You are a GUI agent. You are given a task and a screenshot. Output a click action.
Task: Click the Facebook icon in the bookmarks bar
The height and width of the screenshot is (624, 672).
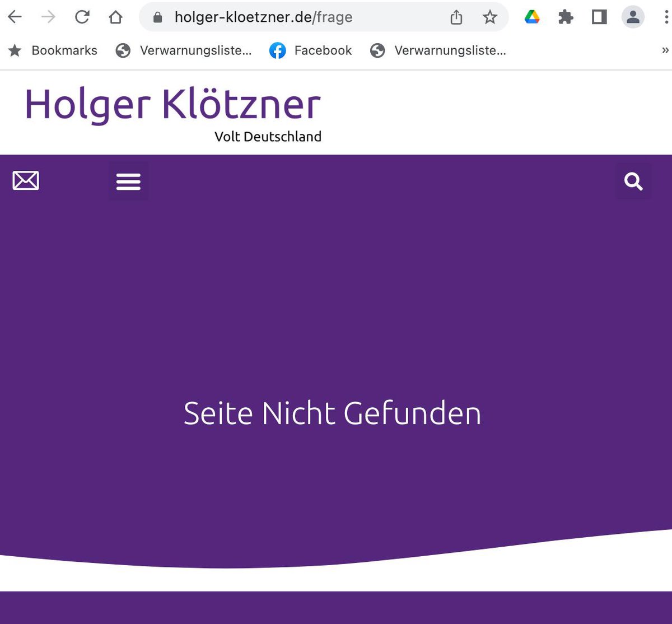point(277,50)
